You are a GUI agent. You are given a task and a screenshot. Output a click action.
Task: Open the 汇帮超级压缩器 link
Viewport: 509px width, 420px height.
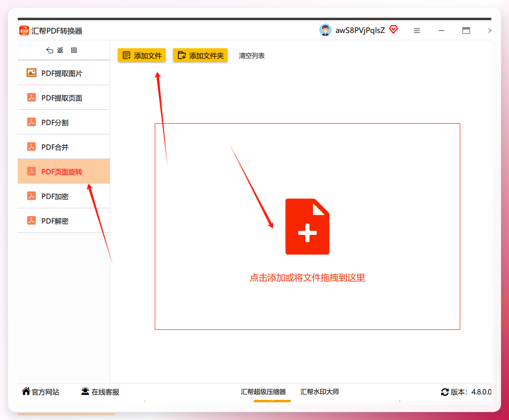point(263,392)
